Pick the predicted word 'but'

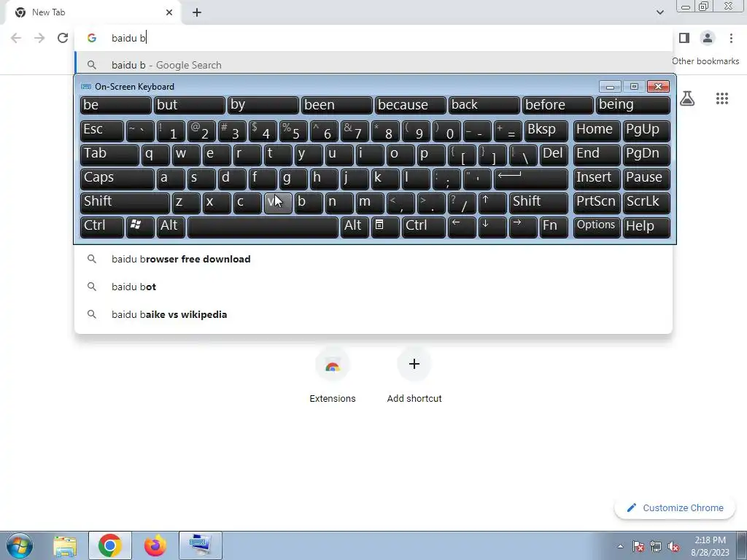[x=189, y=105]
